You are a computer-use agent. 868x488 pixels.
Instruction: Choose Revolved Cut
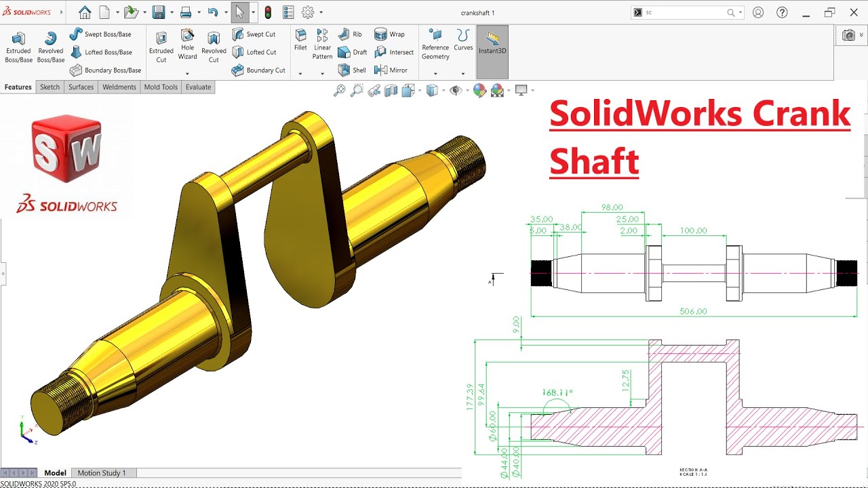(x=214, y=47)
